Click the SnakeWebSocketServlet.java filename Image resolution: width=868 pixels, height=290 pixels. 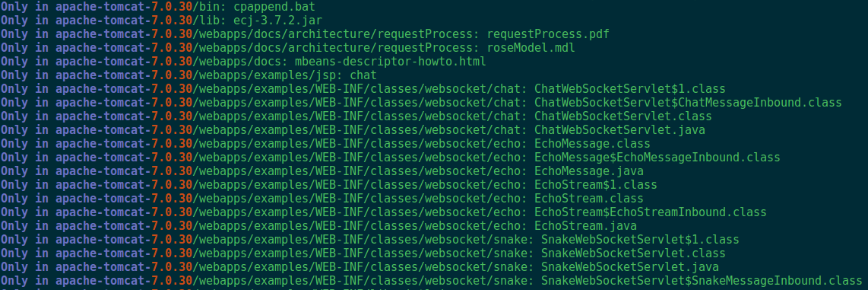(630, 266)
